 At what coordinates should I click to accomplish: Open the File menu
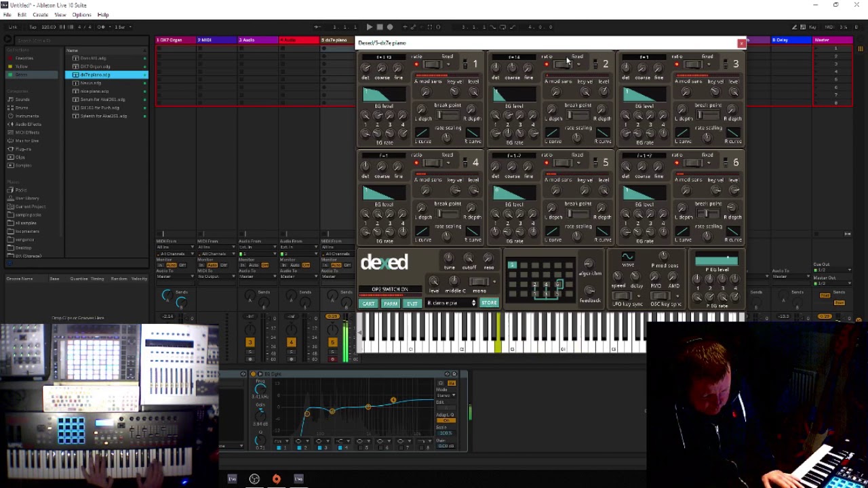pyautogui.click(x=7, y=15)
